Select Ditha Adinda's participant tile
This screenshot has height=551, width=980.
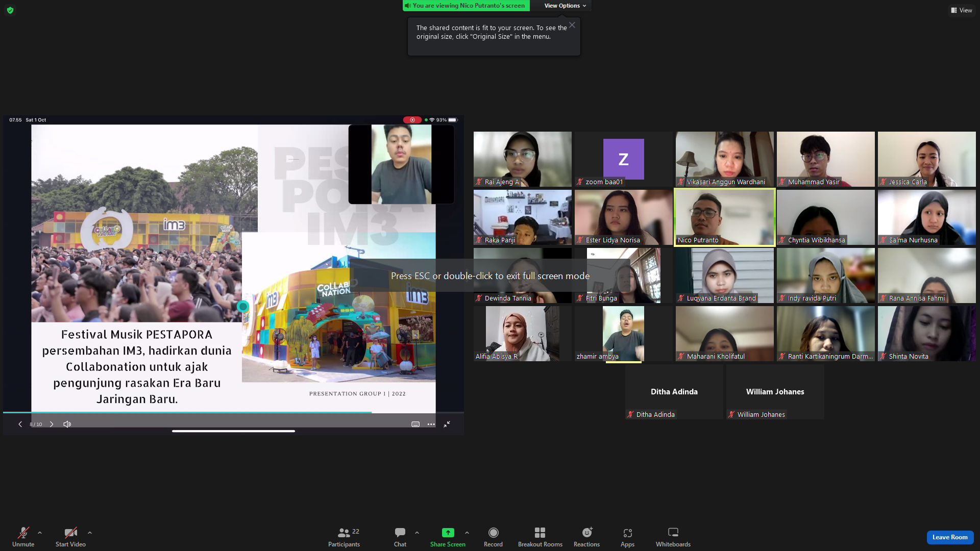coord(674,392)
